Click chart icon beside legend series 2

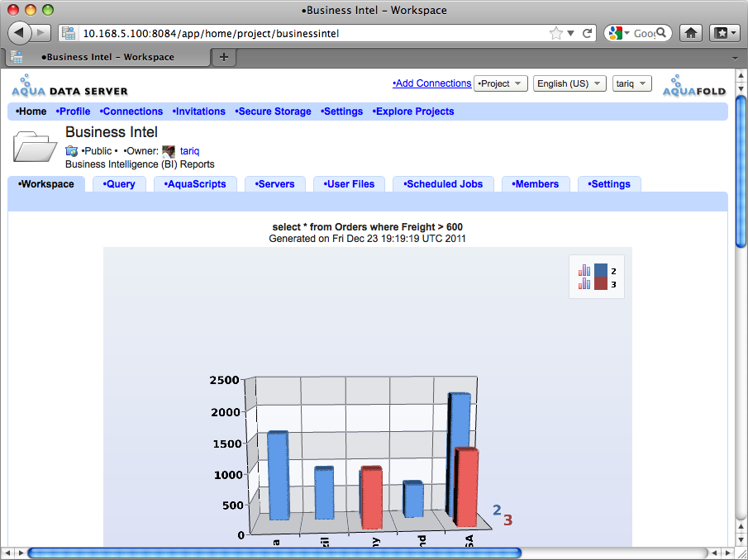(x=584, y=270)
